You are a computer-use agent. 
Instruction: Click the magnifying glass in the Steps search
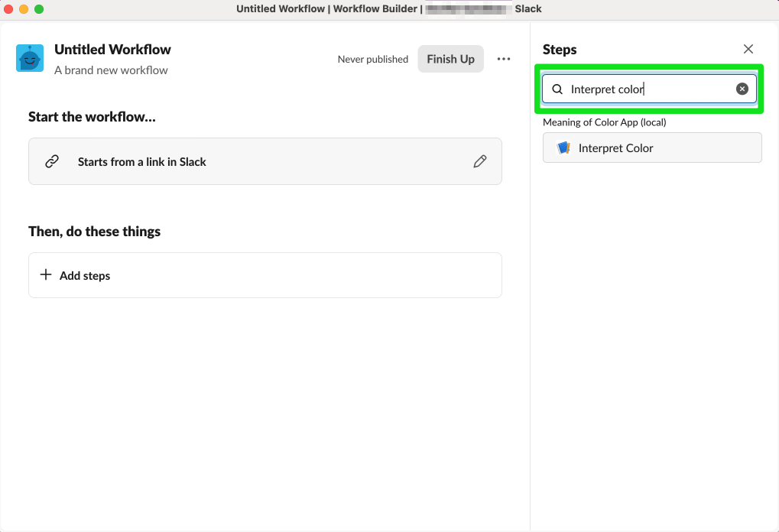point(557,89)
